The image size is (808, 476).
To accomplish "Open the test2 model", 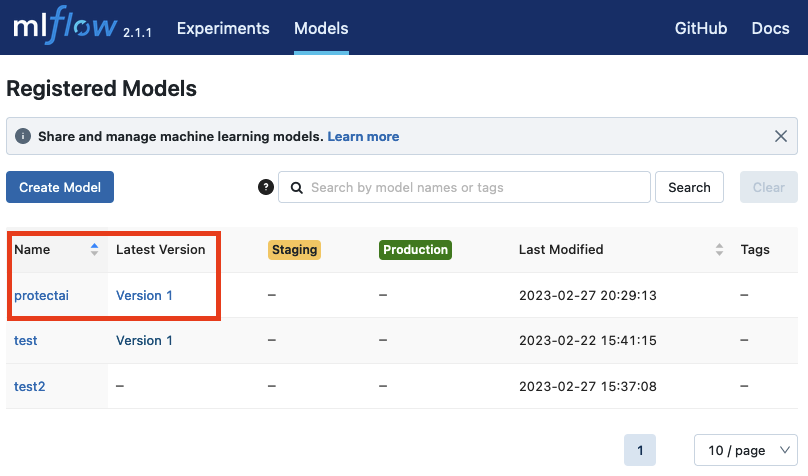I will pyautogui.click(x=29, y=386).
